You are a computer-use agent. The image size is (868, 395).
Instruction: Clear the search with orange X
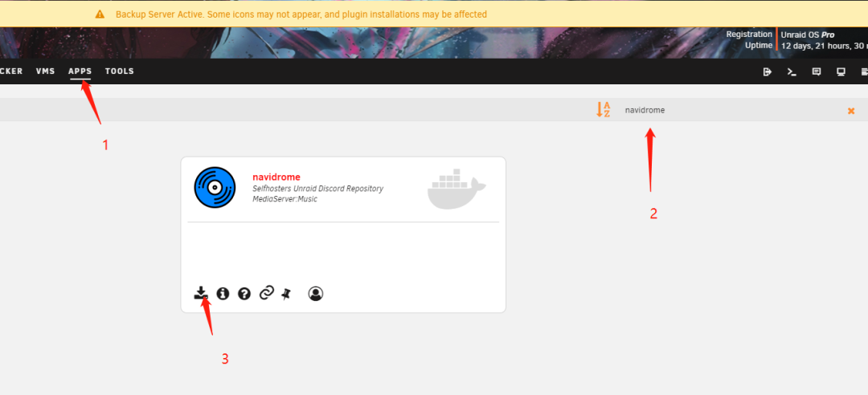tap(851, 111)
